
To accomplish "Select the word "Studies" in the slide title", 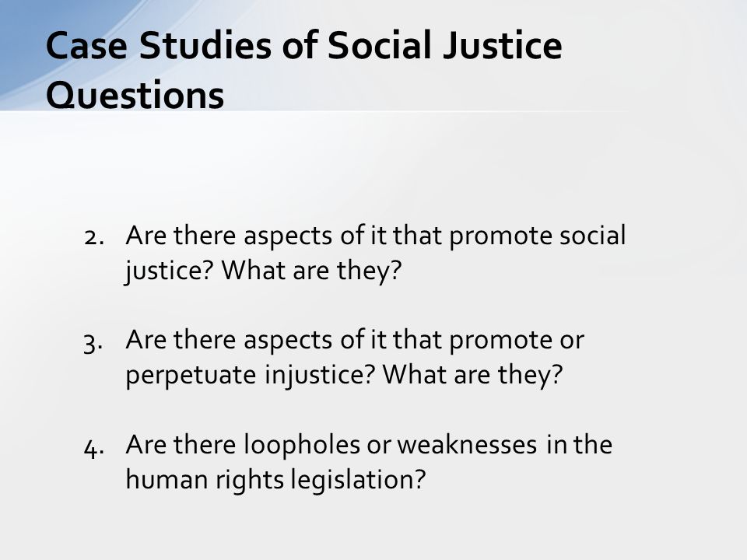I will click(205, 46).
